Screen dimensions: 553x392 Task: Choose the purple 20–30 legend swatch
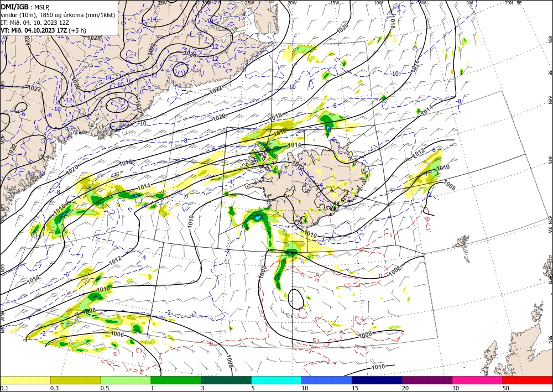point(427,380)
